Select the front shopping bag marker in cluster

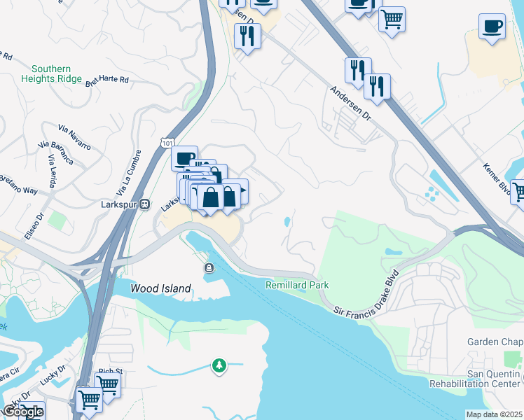point(211,198)
